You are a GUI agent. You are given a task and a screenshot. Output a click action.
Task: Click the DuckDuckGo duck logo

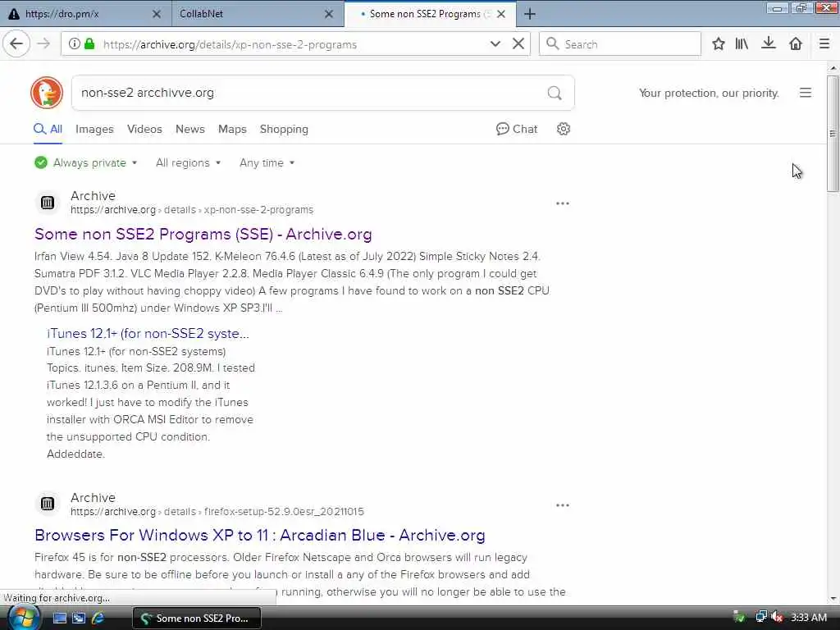(47, 93)
